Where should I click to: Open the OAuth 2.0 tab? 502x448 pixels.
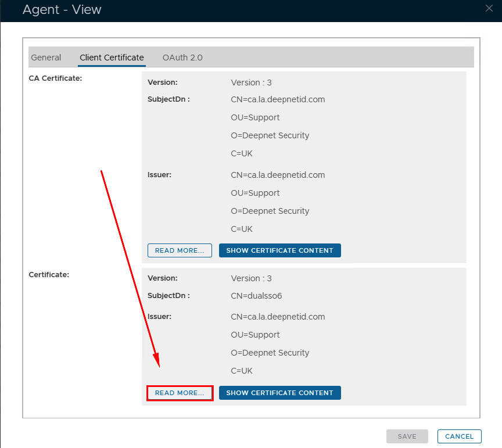(182, 58)
